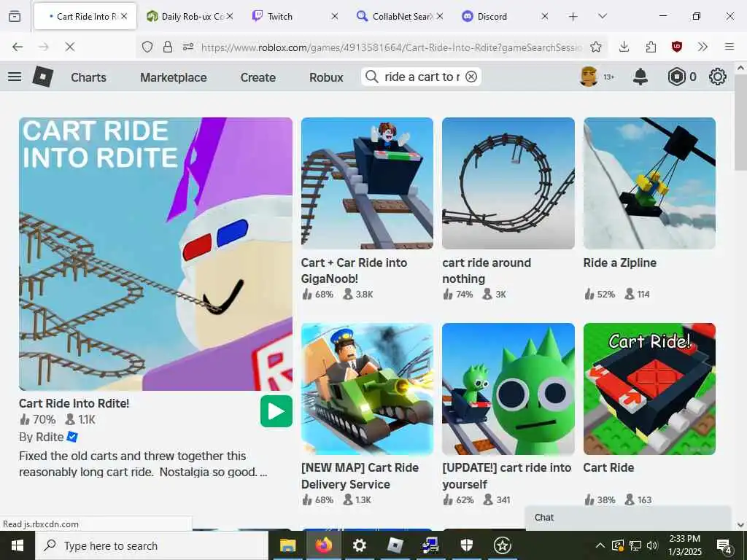747x560 pixels.
Task: Open the Cart Ride! game thumbnail
Action: pyautogui.click(x=649, y=389)
